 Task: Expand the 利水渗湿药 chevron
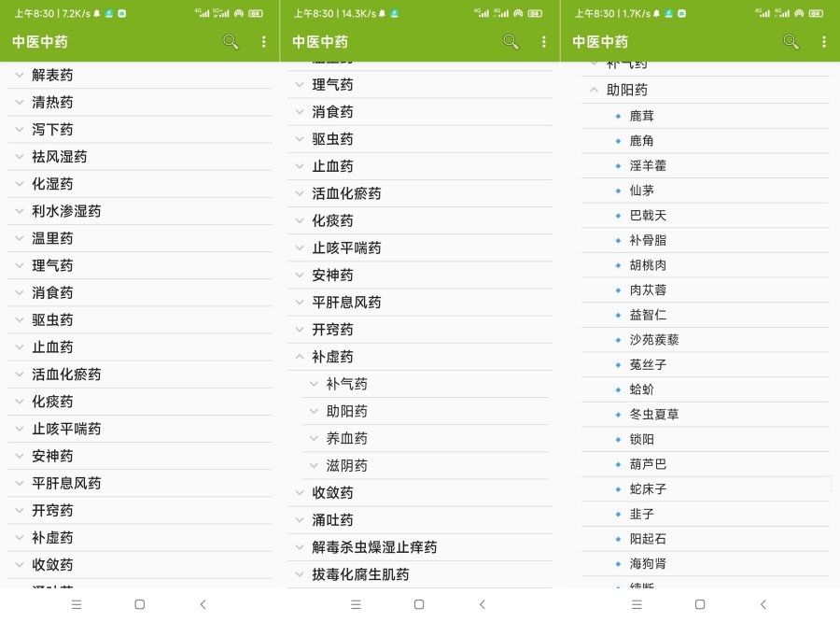click(20, 211)
